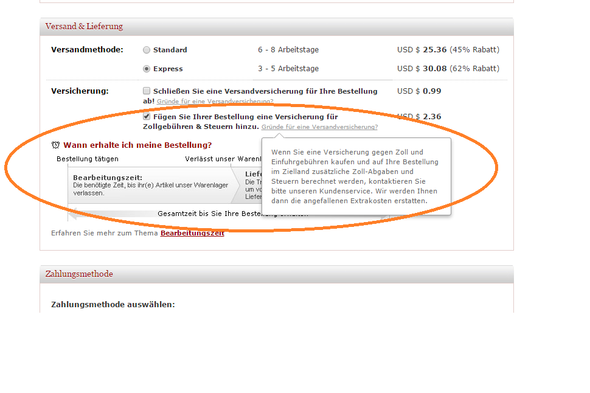This screenshot has width=590, height=393.
Task: Click the 6 - 8 Arbeitstage delivery time
Action: tap(288, 50)
